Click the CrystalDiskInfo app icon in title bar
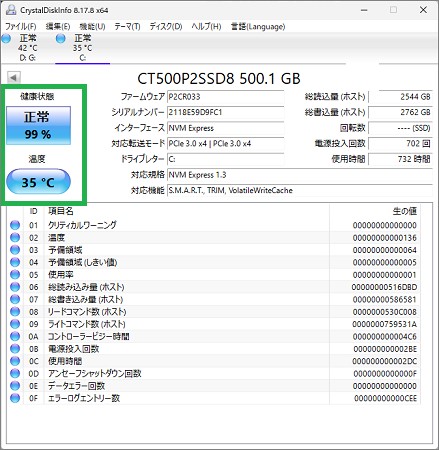The height and width of the screenshot is (450, 439). tap(11, 10)
